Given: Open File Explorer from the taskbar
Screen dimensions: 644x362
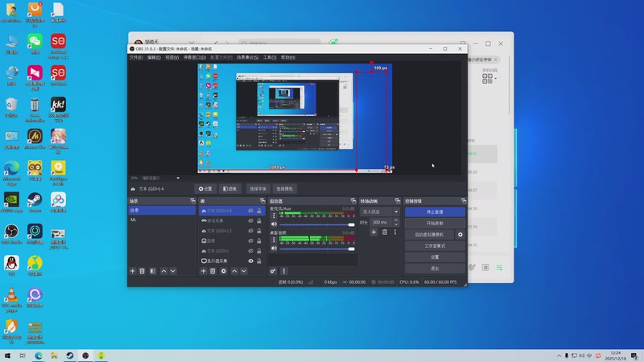Looking at the screenshot, I should click(54, 356).
